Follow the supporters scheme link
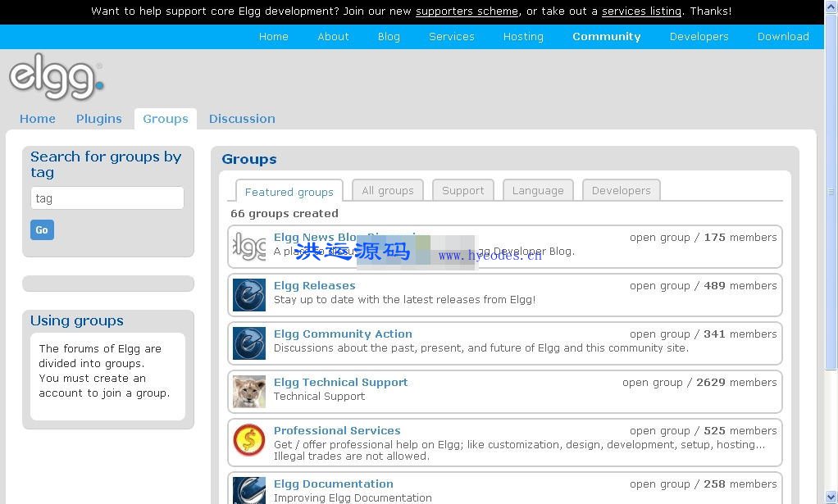Viewport: 838px width, 504px height. [467, 11]
